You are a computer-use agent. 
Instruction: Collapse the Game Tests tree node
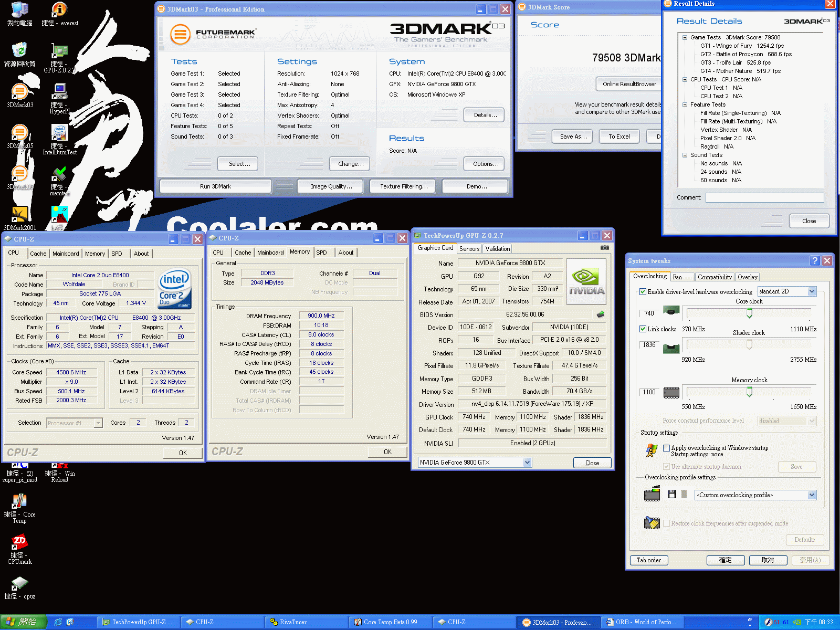[685, 37]
